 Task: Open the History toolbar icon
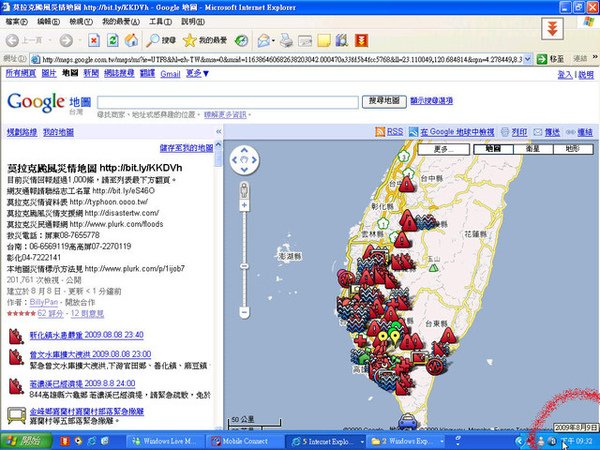(241, 40)
